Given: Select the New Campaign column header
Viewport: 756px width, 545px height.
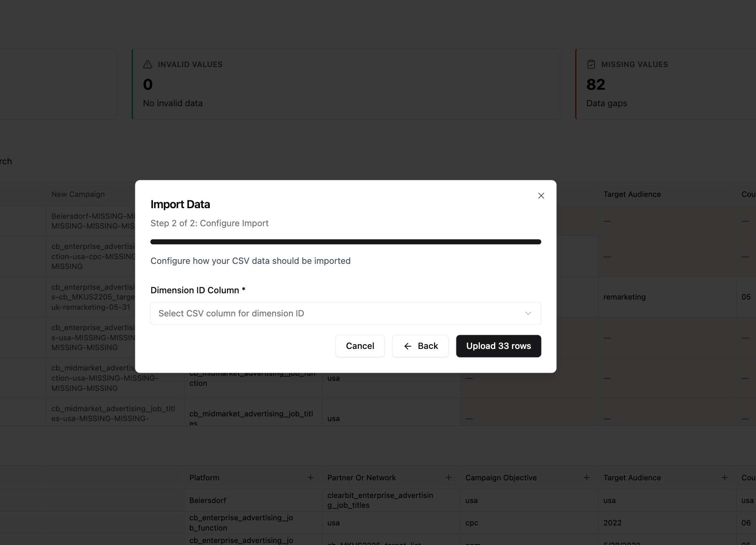Looking at the screenshot, I should (x=78, y=194).
